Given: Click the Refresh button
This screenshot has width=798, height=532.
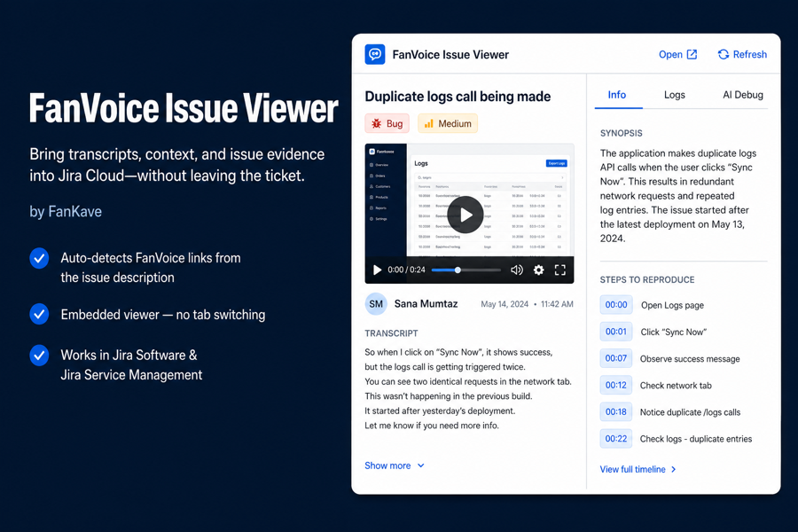Looking at the screenshot, I should (742, 54).
